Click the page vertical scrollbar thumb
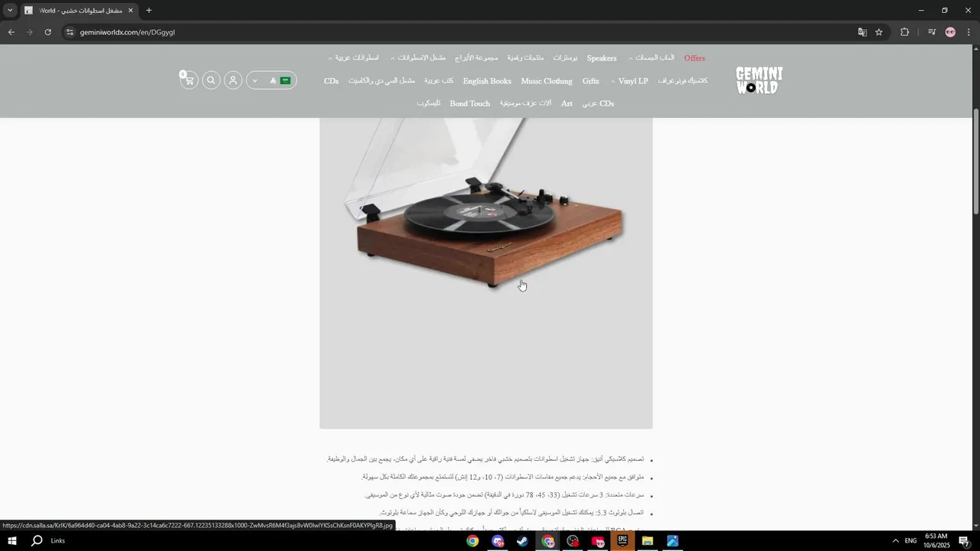Image resolution: width=980 pixels, height=551 pixels. tap(975, 161)
